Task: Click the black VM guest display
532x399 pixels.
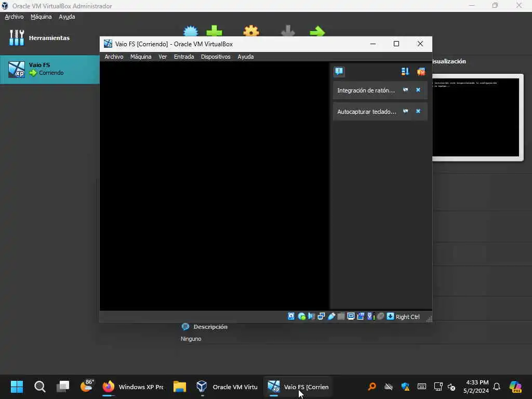Action: coord(215,186)
